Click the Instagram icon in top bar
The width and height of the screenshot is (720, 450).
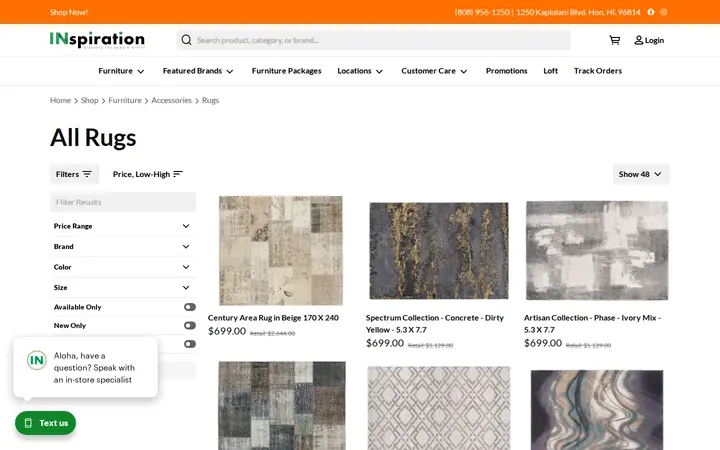click(x=664, y=12)
